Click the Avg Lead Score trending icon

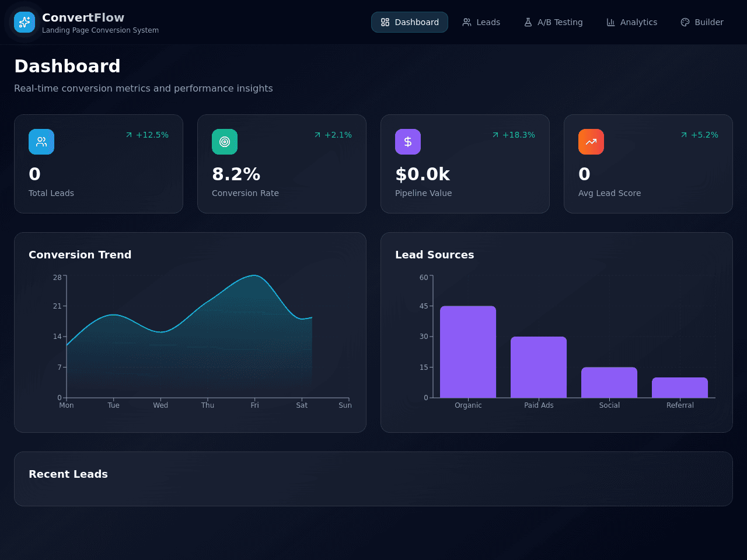(x=591, y=142)
